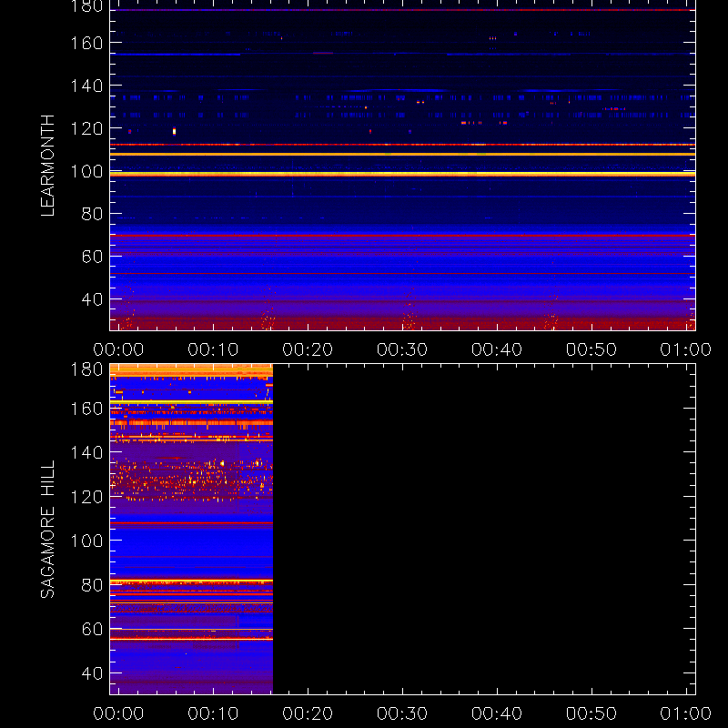Click the 00:40 time label under Learmonth plot

[497, 349]
